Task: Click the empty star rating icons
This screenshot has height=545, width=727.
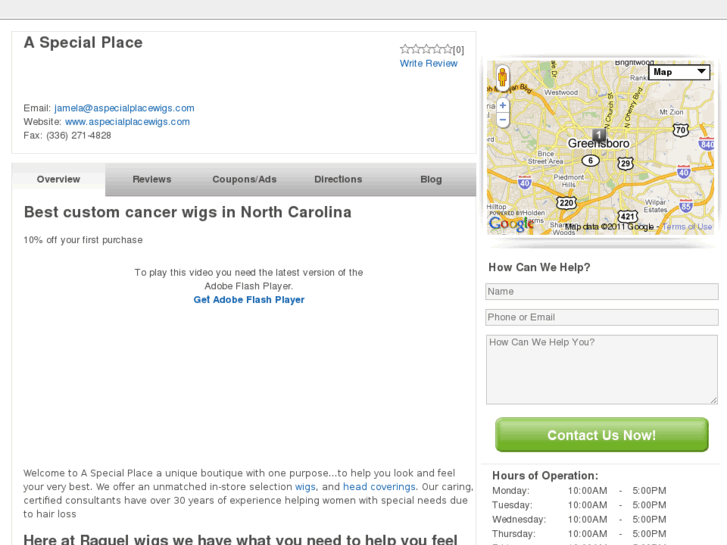Action: coord(426,48)
